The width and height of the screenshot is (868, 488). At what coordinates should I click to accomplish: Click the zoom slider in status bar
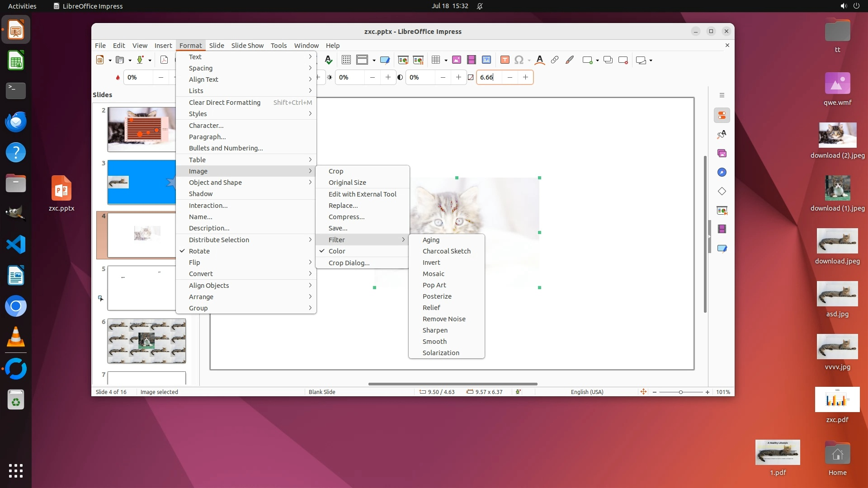pos(680,392)
